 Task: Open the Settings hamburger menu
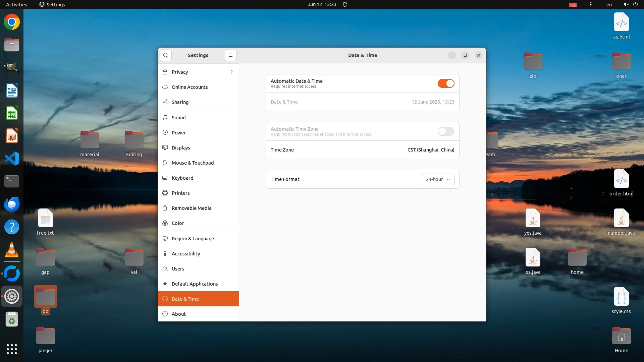pos(231,55)
